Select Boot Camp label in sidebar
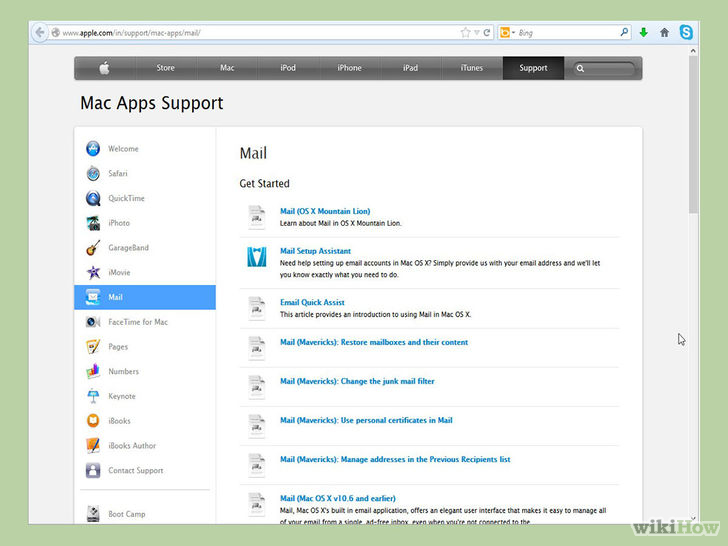The height and width of the screenshot is (546, 728). point(127,514)
